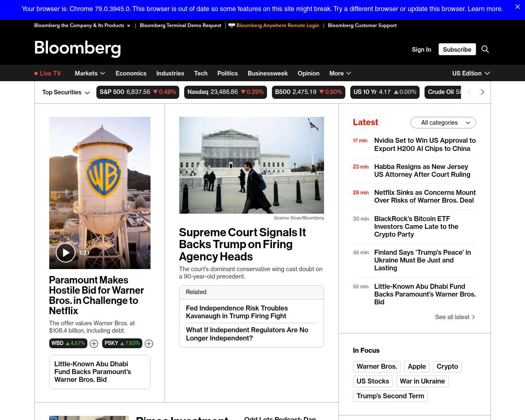The height and width of the screenshot is (420, 525).
Task: Click Sign In
Action: pyautogui.click(x=422, y=50)
